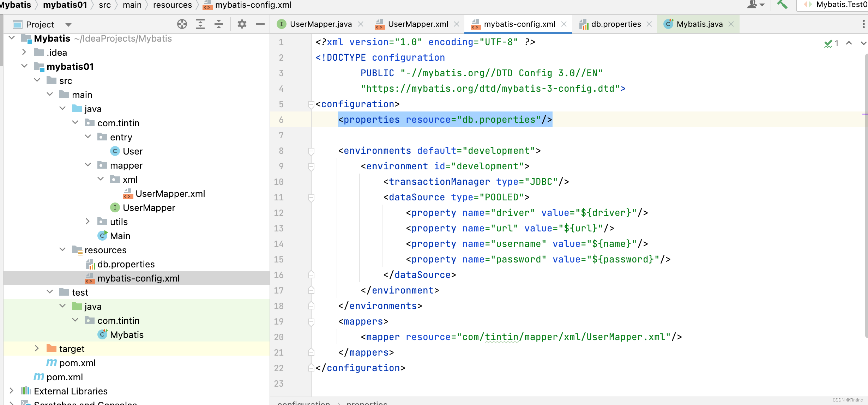Screen dimensions: 868x405
Task: Toggle fold marker on the mappers line
Action: 311,322
